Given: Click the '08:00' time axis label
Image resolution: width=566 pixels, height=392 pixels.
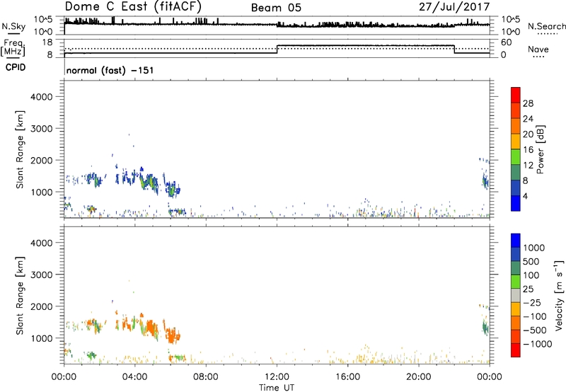Looking at the screenshot, I should pos(205,377).
